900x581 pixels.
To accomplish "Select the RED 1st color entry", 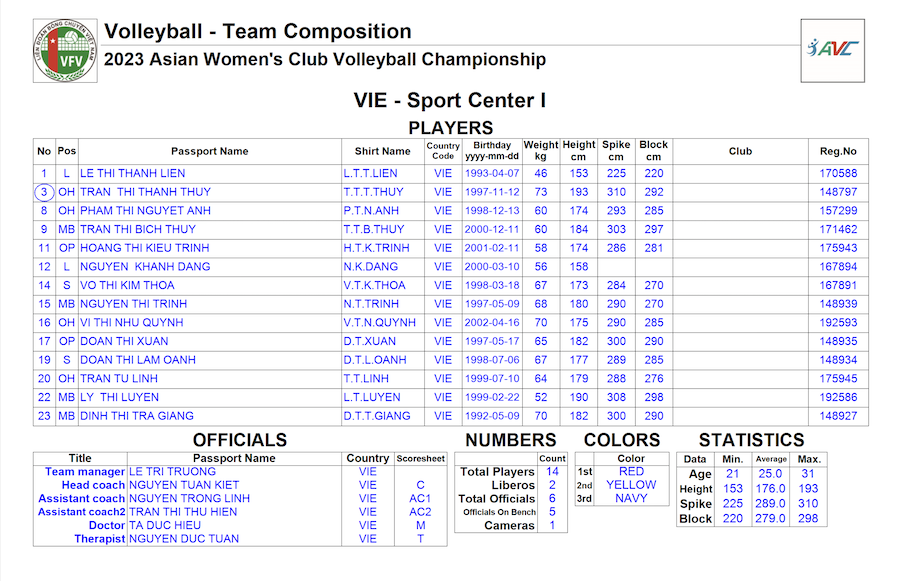I will pyautogui.click(x=631, y=471).
